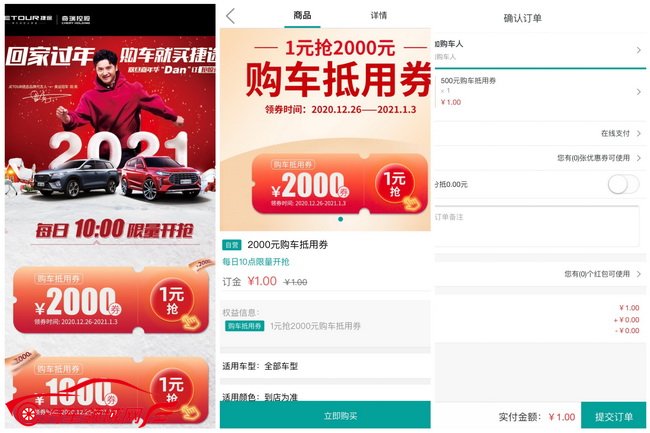This screenshot has height=433, width=650.
Task: Click the 购车抵用券 rights tag
Action: tap(245, 326)
